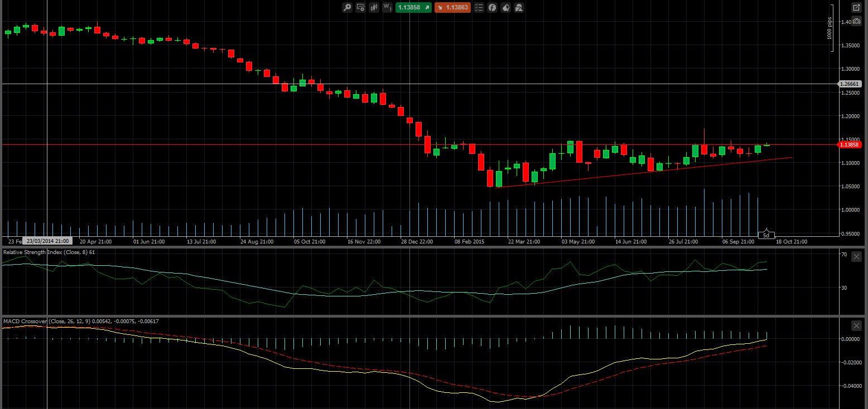The width and height of the screenshot is (868, 409).
Task: Click the green 1.13858 sell price button
Action: point(413,8)
